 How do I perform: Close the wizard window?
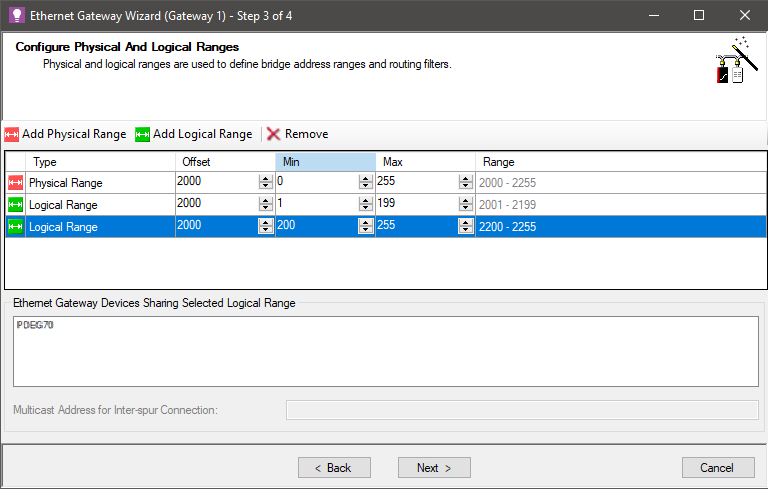pos(744,15)
